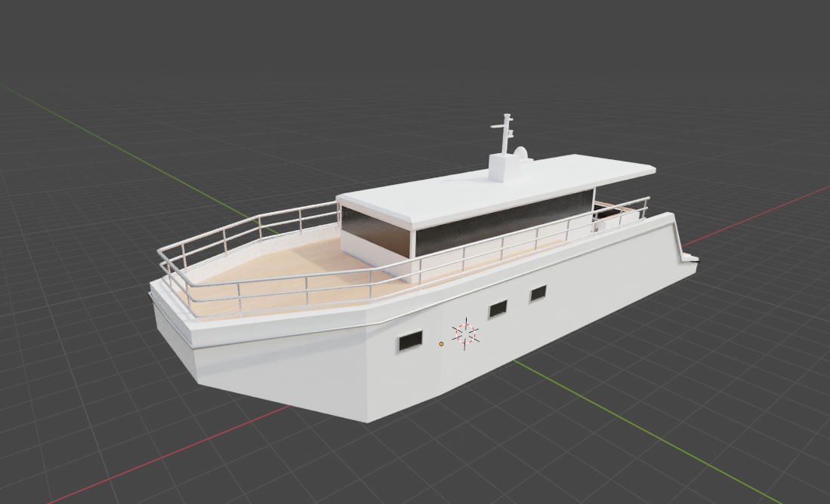Click the orange object origin dot
This screenshot has width=830, height=504.
pos(440,344)
